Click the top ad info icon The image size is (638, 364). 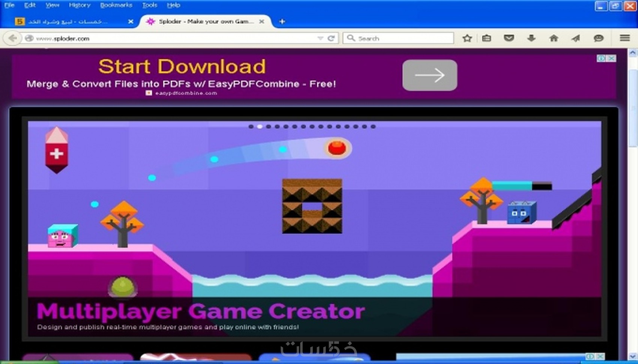point(601,58)
